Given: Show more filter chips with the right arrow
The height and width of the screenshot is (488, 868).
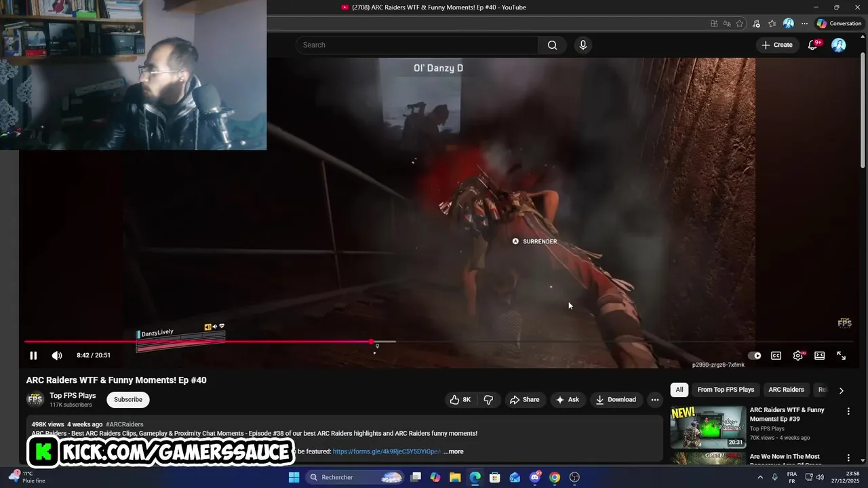Looking at the screenshot, I should 841,390.
